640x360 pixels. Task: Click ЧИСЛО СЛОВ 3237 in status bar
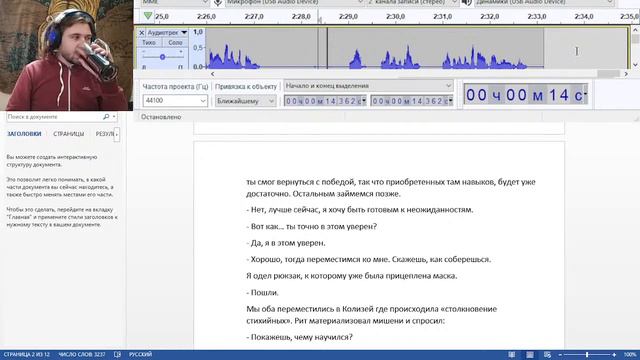click(x=82, y=355)
